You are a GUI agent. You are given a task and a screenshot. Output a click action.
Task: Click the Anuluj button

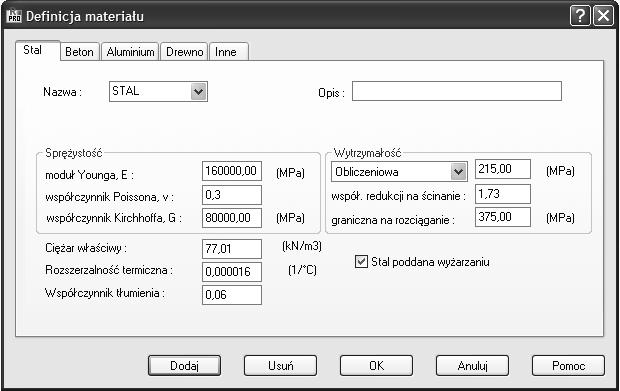click(x=473, y=365)
